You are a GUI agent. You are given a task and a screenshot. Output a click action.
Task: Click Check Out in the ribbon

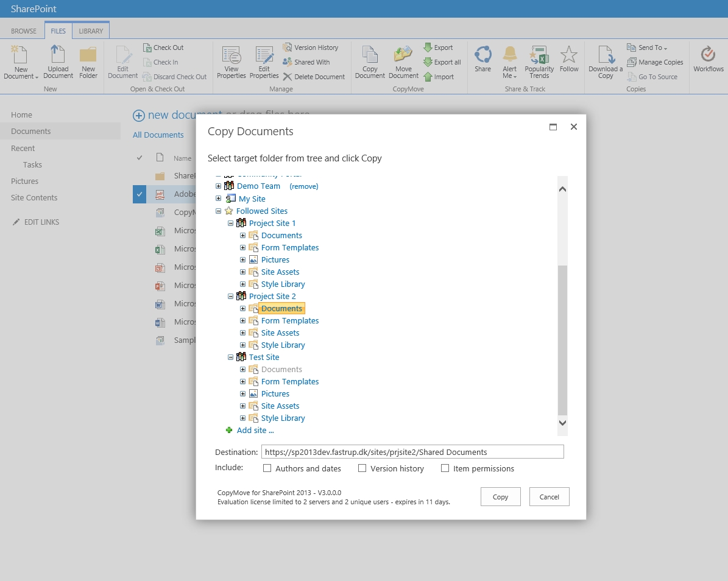coord(163,48)
